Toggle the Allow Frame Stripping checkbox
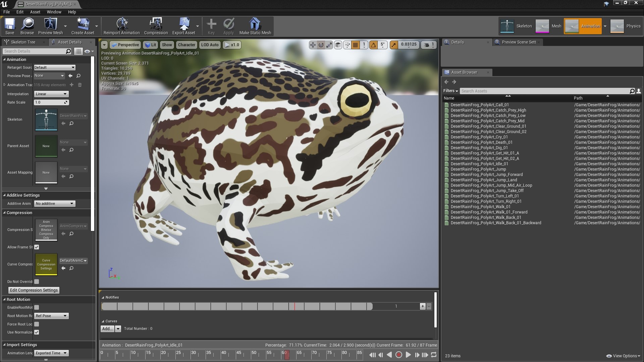 click(x=37, y=247)
